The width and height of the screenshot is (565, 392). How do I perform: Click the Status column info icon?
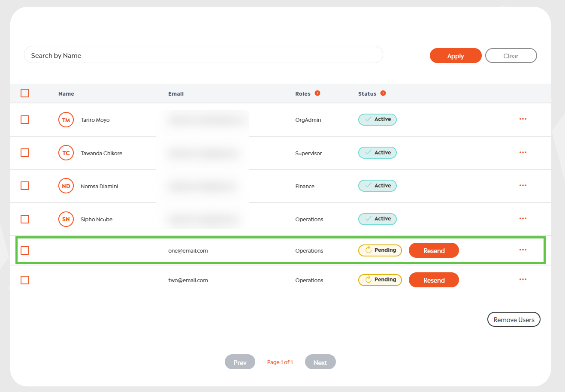pos(383,93)
